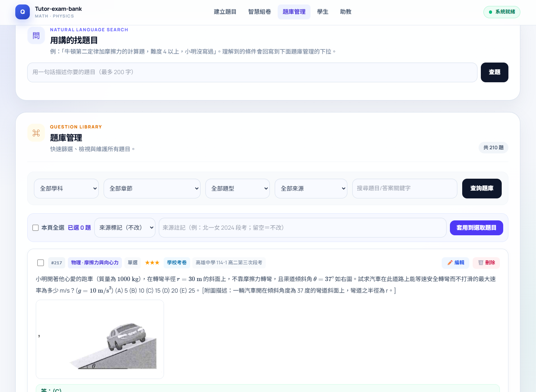Click the 查題 search button
Screen dimensions: 536x392
click(495, 72)
